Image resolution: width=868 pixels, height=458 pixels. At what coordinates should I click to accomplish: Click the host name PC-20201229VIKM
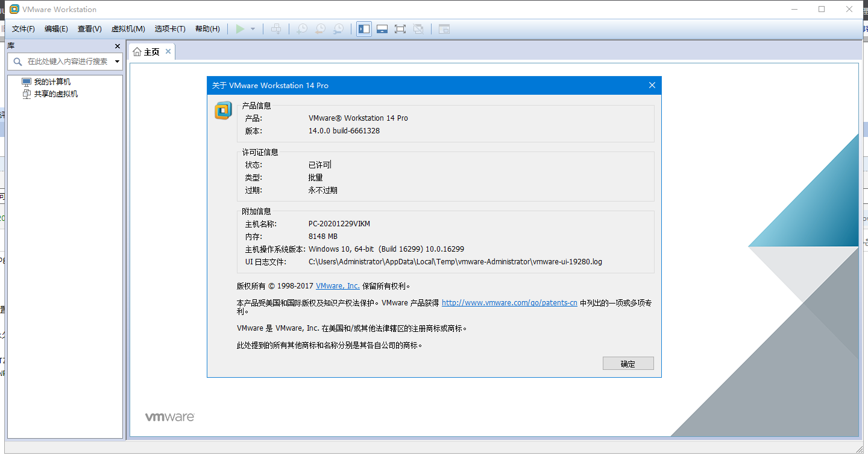339,224
